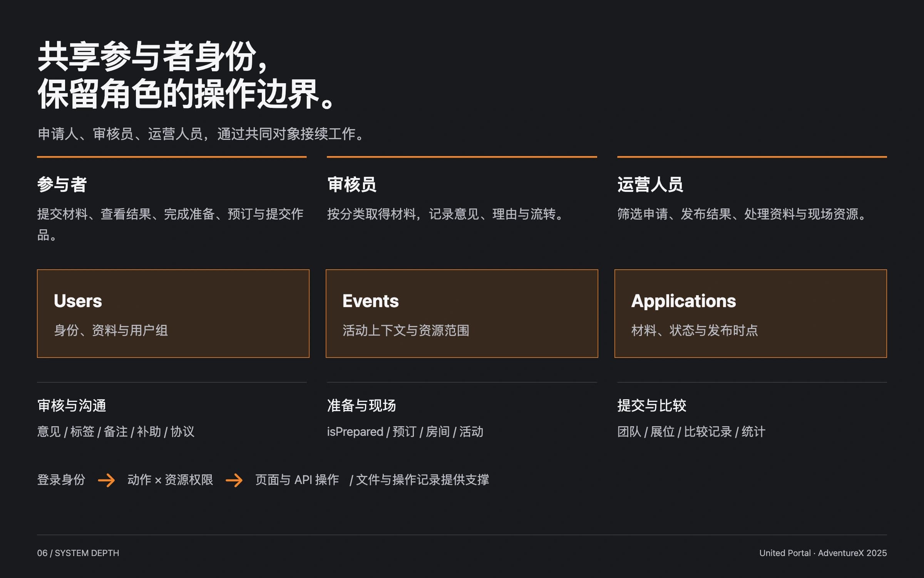924x578 pixels.
Task: Click the footer label 06 / SYSTEM DEPTH
Action: point(78,553)
